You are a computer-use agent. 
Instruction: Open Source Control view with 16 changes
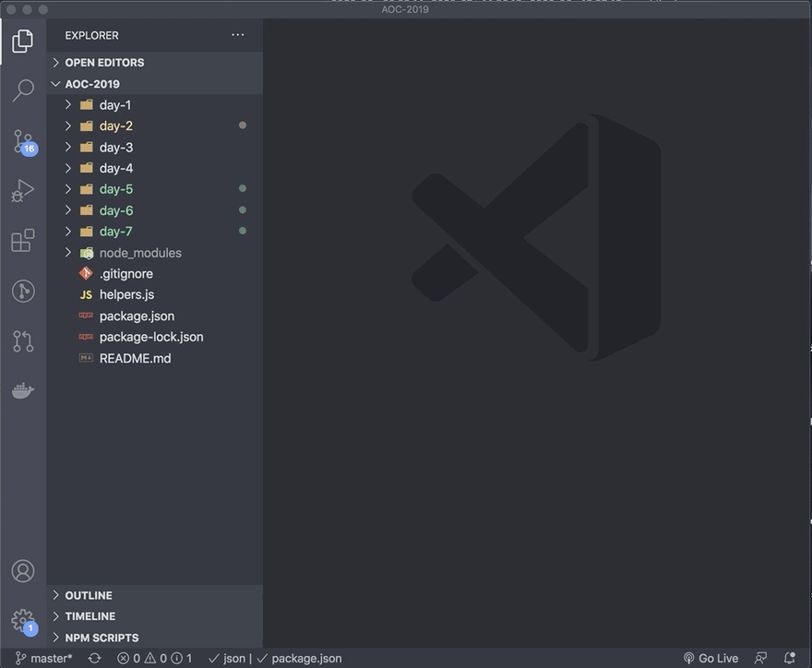(x=24, y=142)
